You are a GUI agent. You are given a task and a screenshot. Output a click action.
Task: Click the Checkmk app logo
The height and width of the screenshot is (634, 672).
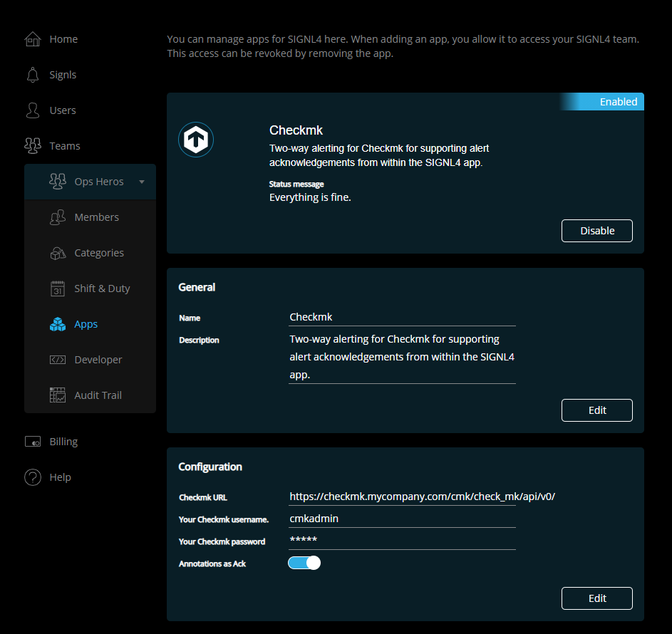tap(196, 140)
